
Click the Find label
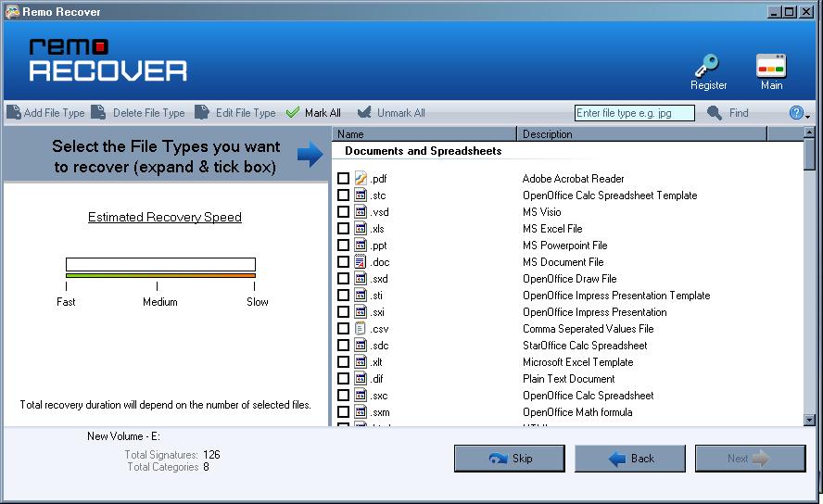[739, 113]
